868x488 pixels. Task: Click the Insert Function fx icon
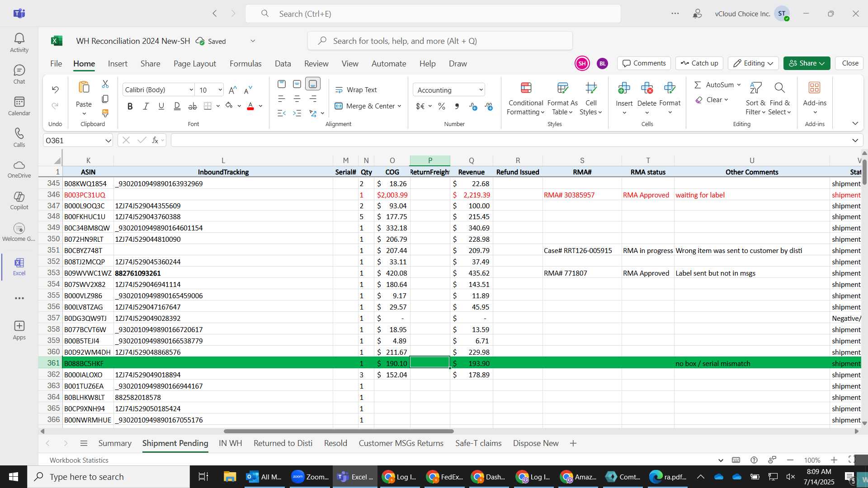[x=155, y=140]
